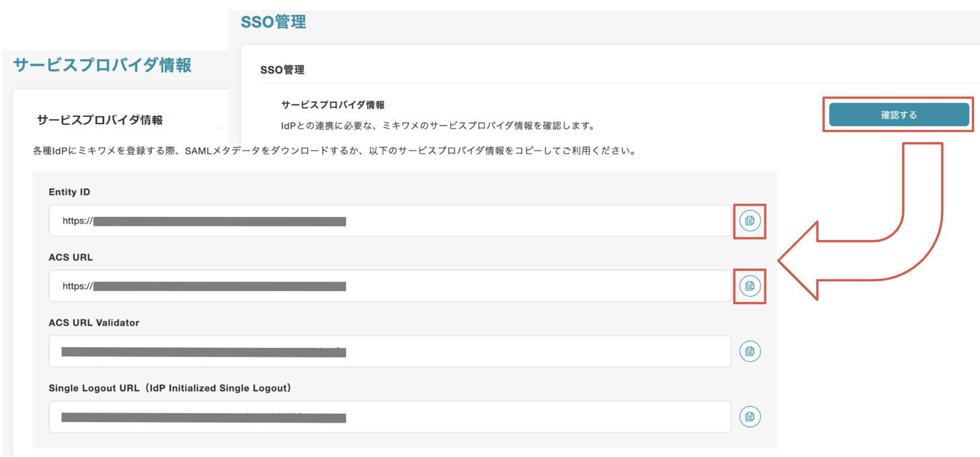The width and height of the screenshot is (980, 457).
Task: Copy the Entity ID value
Action: pyautogui.click(x=750, y=220)
